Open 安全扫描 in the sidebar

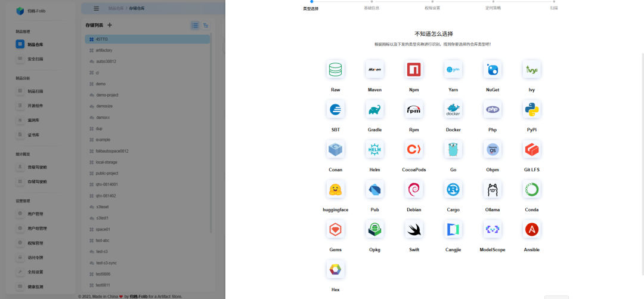pyautogui.click(x=35, y=59)
